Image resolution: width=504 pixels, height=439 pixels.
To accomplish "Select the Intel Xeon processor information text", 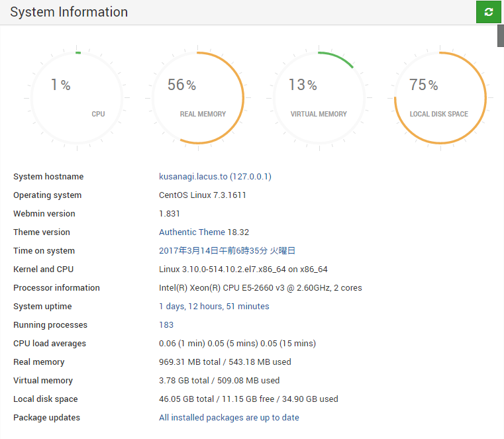I will (260, 288).
